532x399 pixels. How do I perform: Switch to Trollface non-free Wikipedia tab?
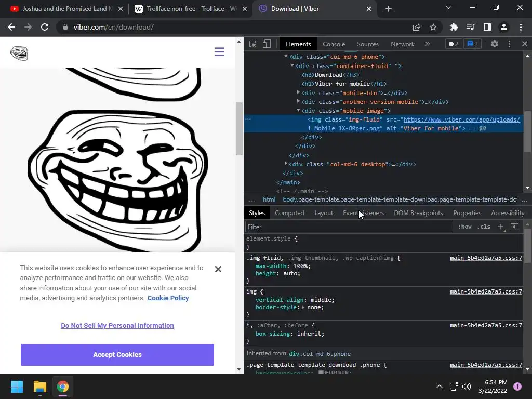pos(191,9)
